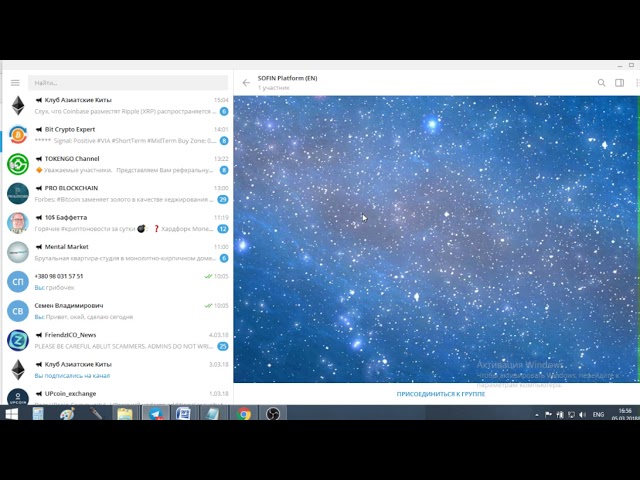
Task: Open the 'СП' contact avatar
Action: pyautogui.click(x=18, y=282)
